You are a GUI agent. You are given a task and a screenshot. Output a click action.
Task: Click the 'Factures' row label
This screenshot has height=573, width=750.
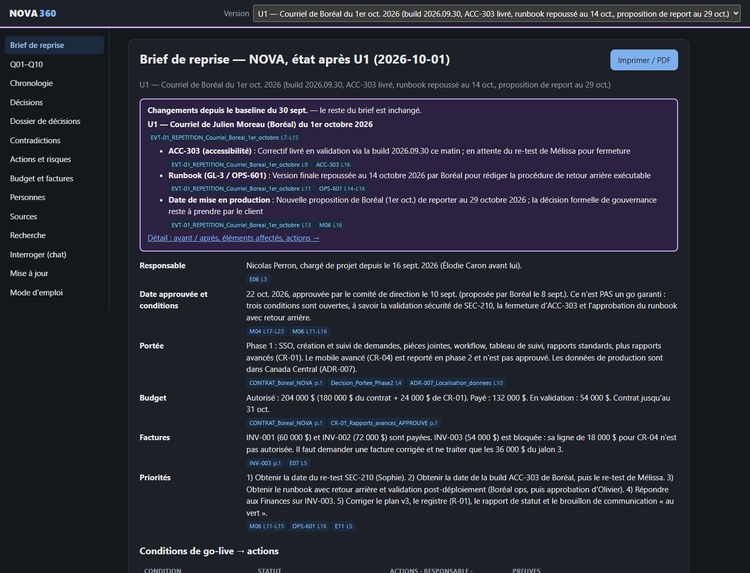pos(154,437)
